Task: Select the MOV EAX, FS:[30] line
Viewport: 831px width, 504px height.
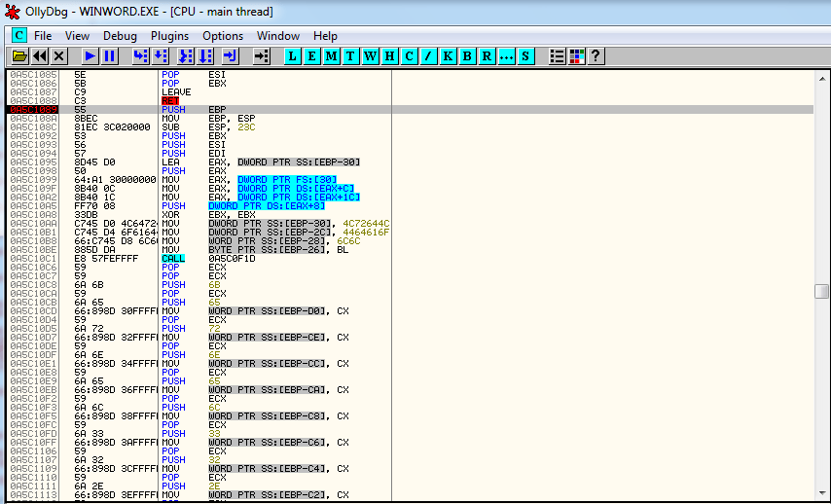Action: tap(412, 180)
